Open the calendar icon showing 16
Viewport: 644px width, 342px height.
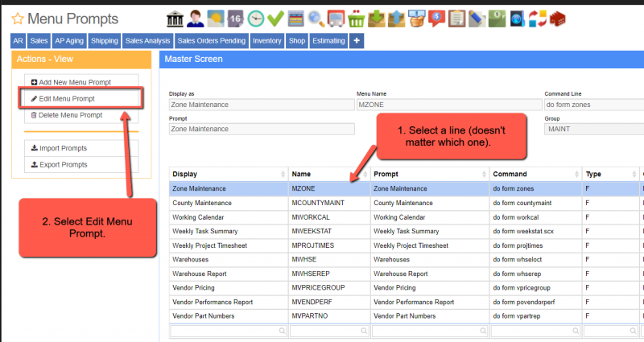235,18
